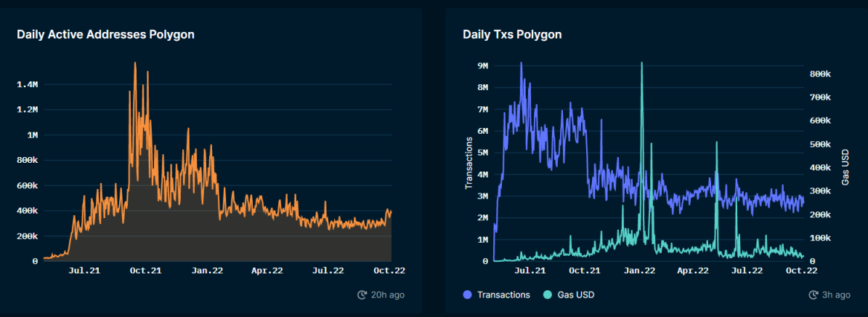Click the 3h ago timestamp
Screen dimensions: 868x317
tap(836, 295)
